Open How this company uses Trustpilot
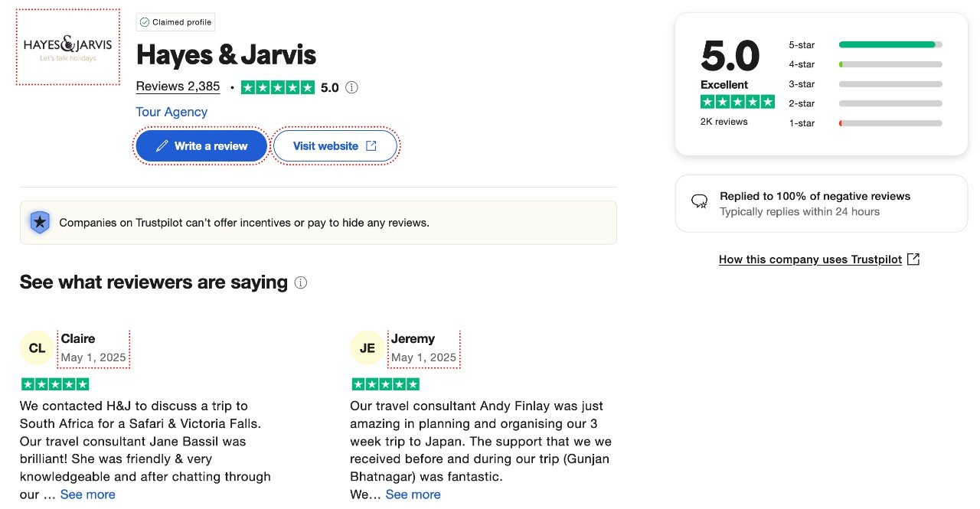 coord(810,259)
